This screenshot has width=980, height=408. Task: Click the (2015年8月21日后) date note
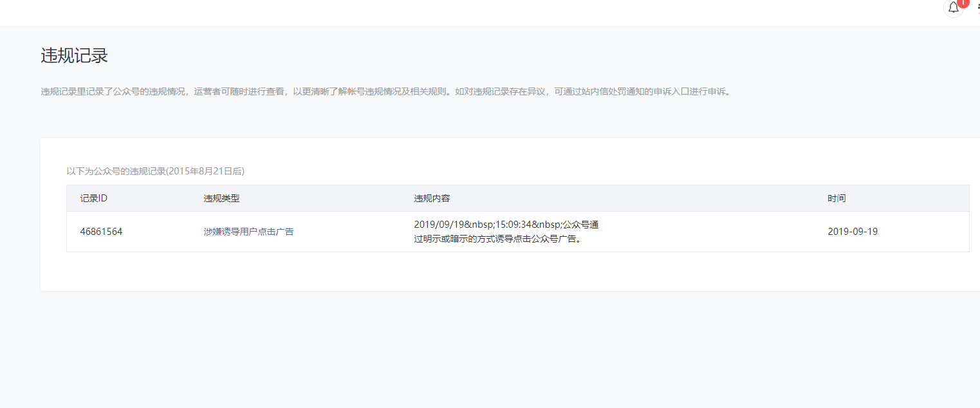tap(205, 171)
